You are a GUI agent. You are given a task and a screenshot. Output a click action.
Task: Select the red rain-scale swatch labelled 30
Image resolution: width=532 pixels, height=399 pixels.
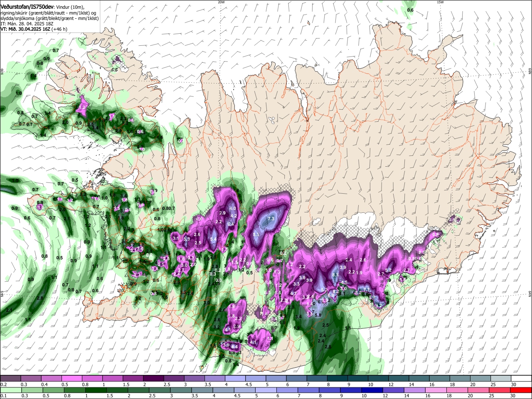point(522,390)
